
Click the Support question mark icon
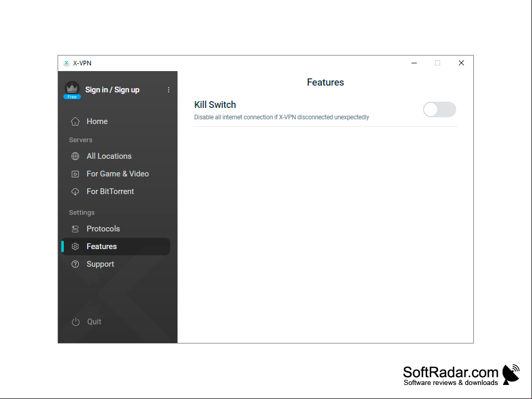75,264
